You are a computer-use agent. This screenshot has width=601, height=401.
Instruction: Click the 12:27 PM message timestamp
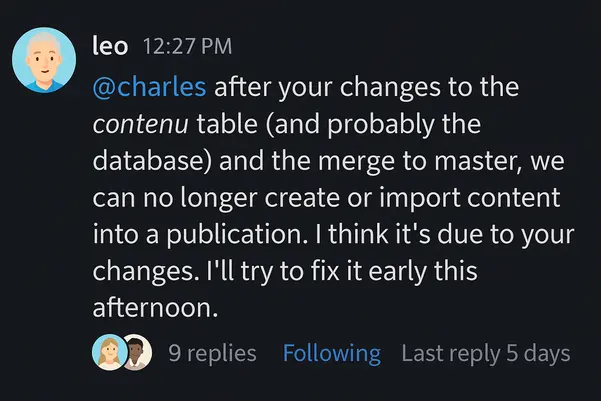coord(186,46)
